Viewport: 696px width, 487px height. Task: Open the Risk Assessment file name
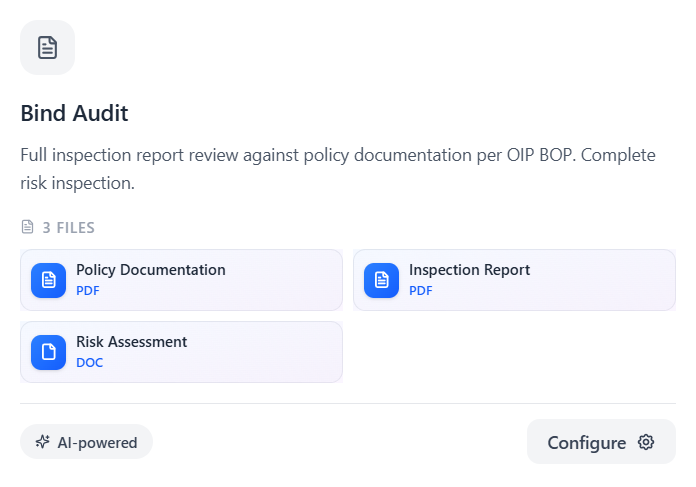tap(131, 342)
